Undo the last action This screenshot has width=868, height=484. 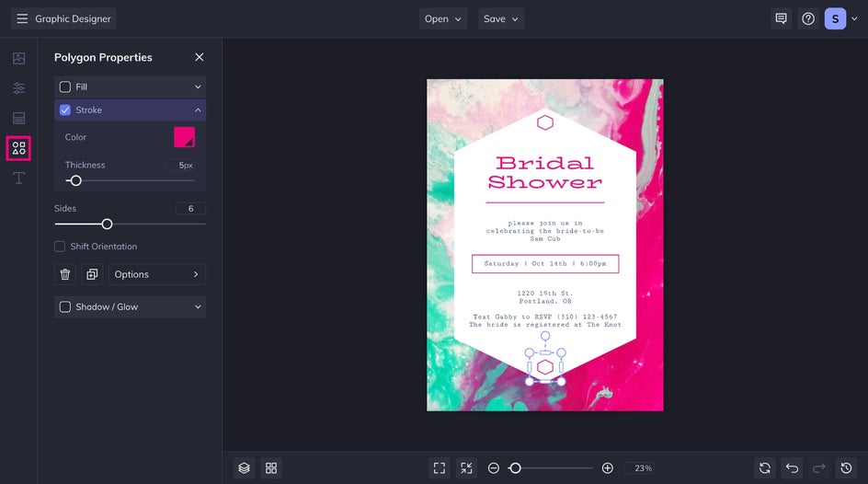(x=793, y=468)
